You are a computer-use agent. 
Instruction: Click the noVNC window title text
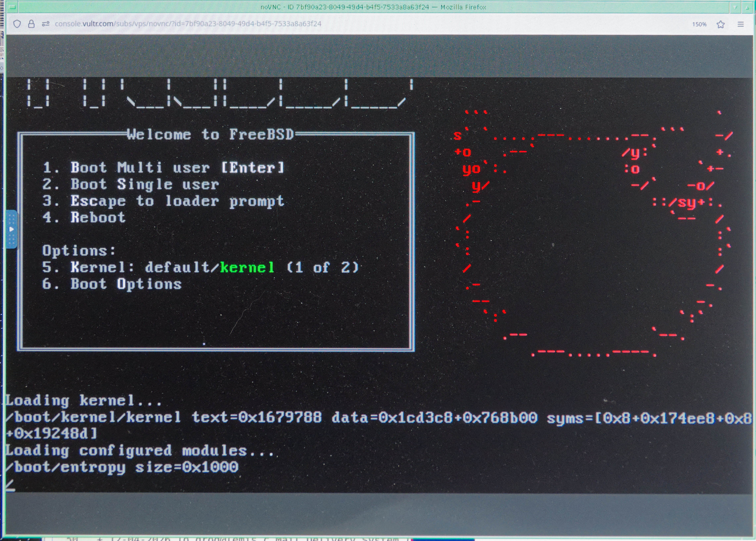pyautogui.click(x=373, y=7)
